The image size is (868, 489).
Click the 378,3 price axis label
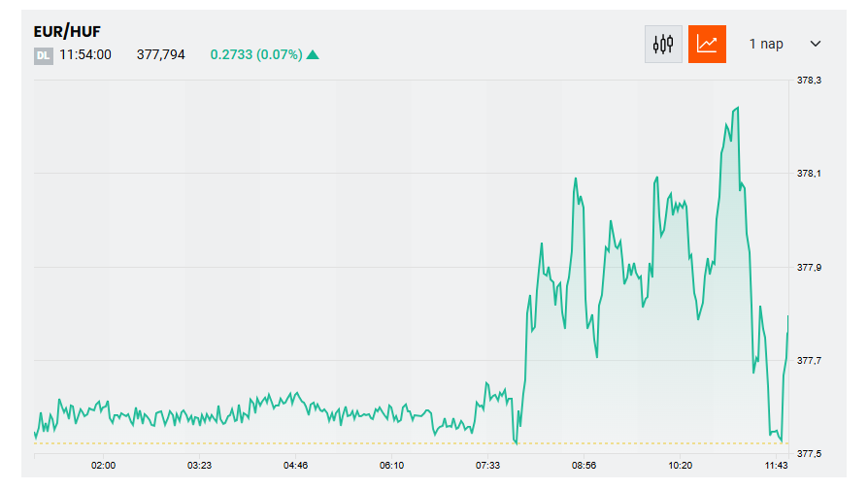point(810,81)
